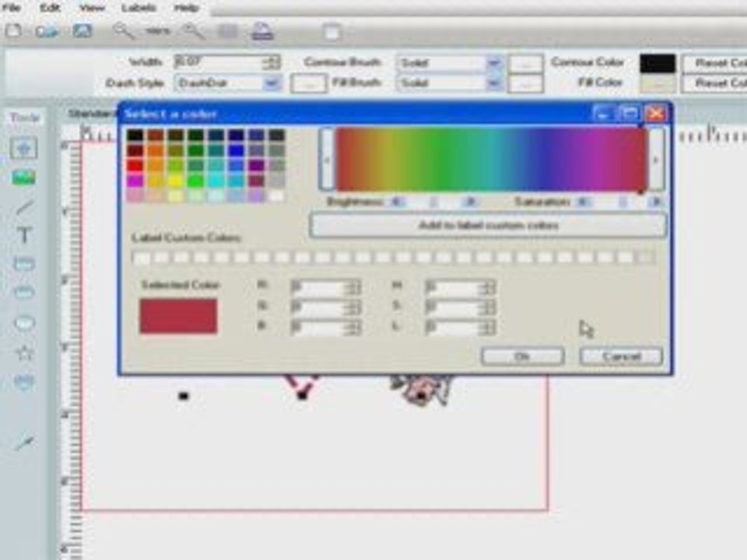Click the ellipsis button after Contour Brush
747x560 pixels.
[x=525, y=63]
